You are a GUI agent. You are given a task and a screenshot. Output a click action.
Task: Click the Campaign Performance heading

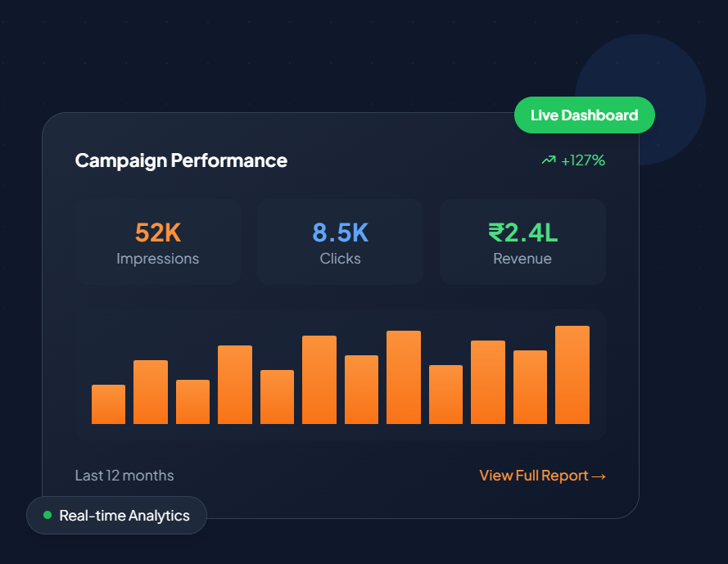pos(181,160)
